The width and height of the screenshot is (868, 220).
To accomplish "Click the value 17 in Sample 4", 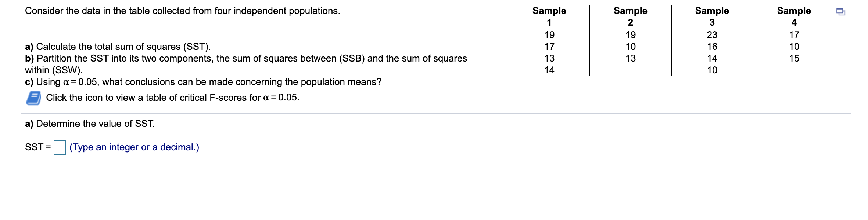I will (x=794, y=35).
